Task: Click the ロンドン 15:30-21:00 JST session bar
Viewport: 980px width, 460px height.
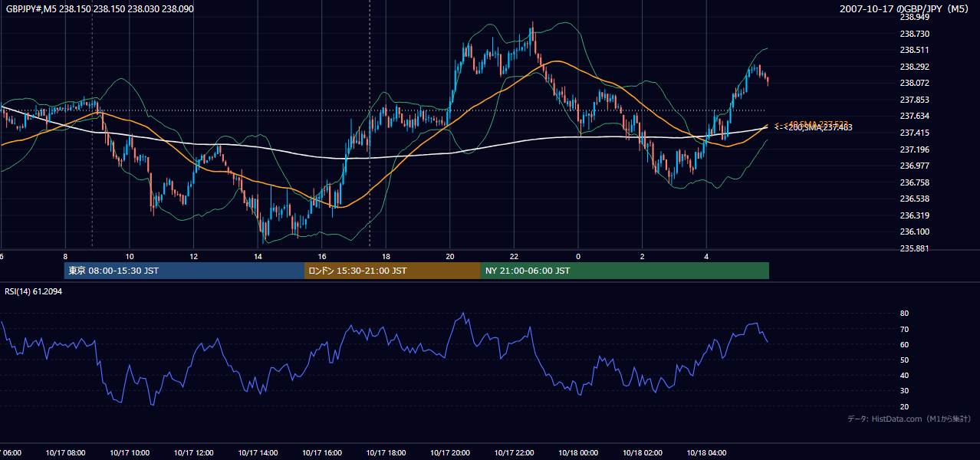Action: click(393, 271)
